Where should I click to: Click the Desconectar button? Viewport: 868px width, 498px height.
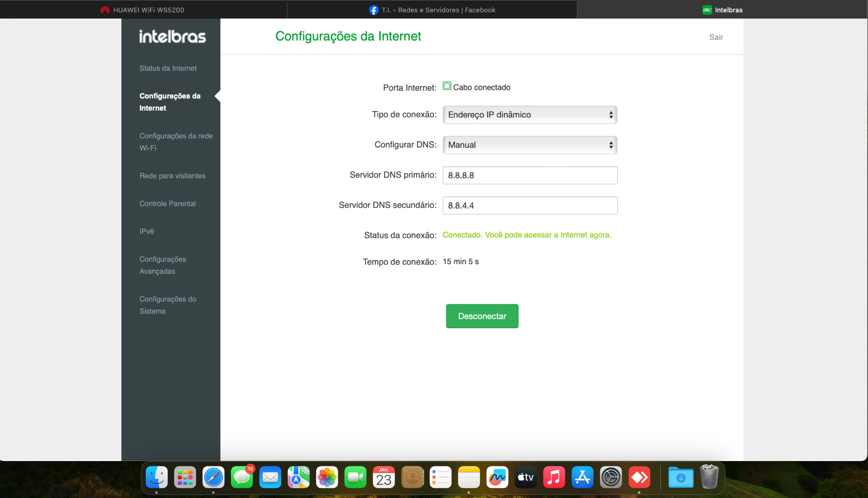482,316
